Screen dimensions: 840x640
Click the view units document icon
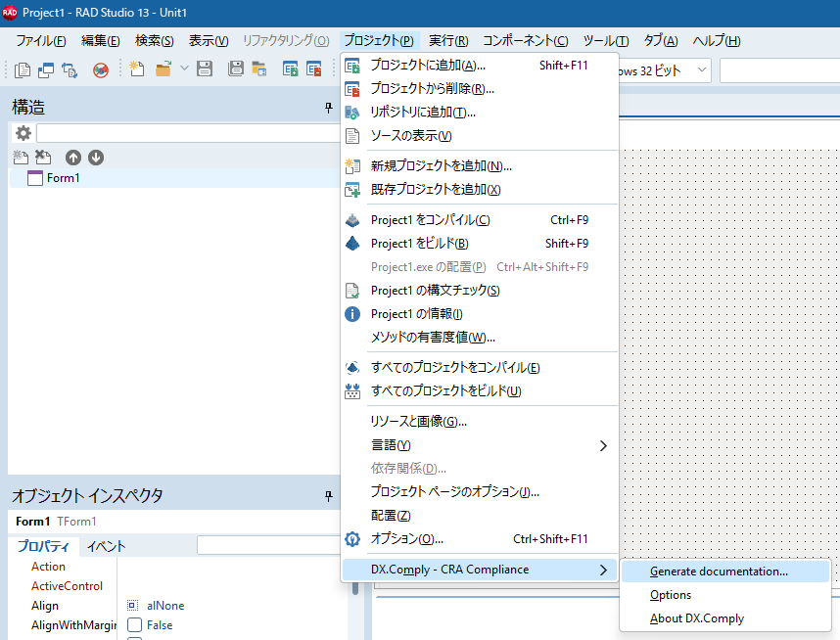point(22,69)
